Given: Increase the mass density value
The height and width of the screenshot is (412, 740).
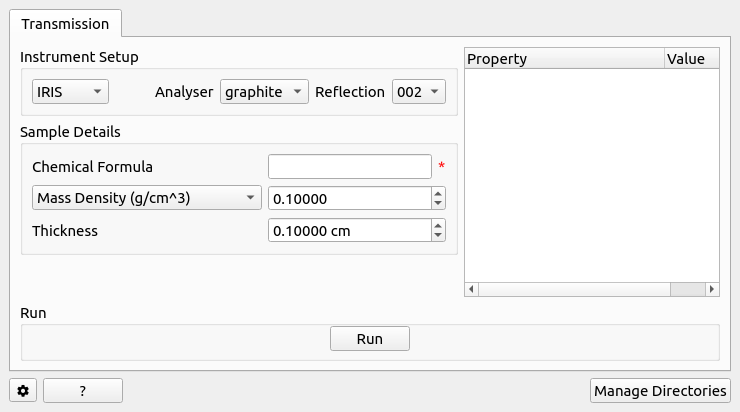Looking at the screenshot, I should [437, 193].
